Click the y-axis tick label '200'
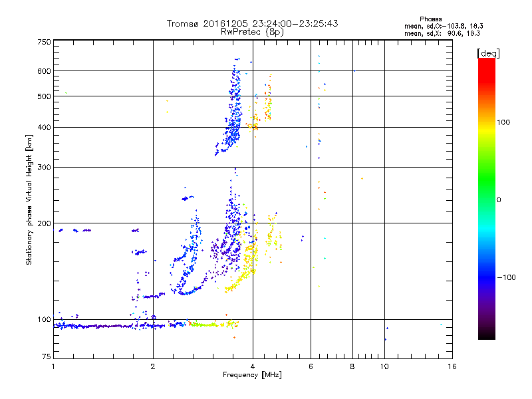Screen dimensions: 532x399 click(44, 223)
